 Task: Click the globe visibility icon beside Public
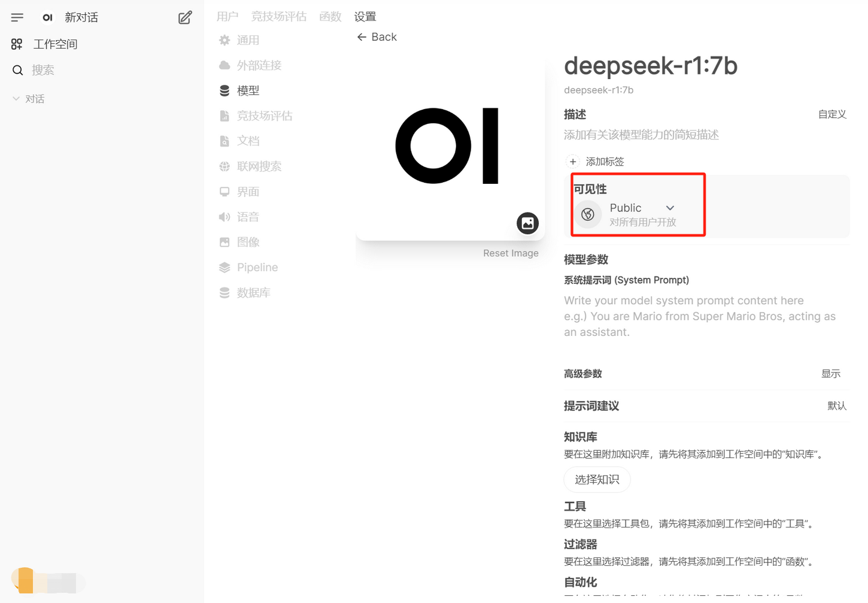pos(588,214)
